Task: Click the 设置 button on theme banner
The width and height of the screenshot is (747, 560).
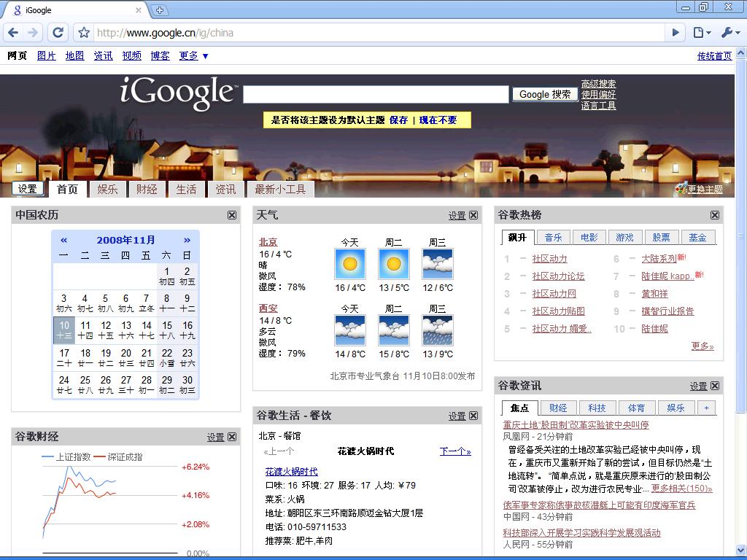Action: pos(28,189)
